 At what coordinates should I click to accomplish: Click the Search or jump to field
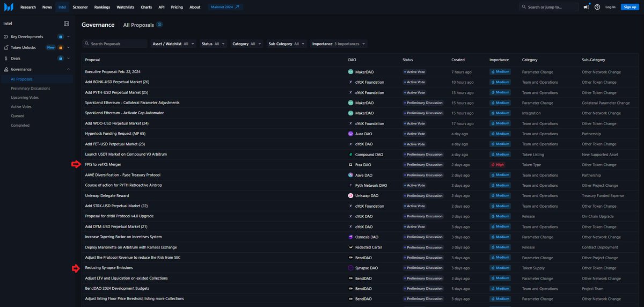(x=548, y=7)
